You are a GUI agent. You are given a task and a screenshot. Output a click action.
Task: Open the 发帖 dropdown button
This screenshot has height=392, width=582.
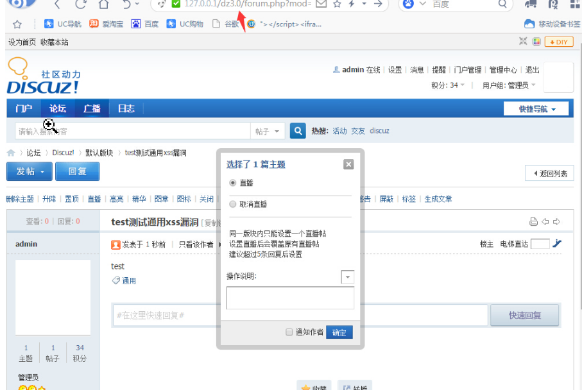click(x=30, y=171)
